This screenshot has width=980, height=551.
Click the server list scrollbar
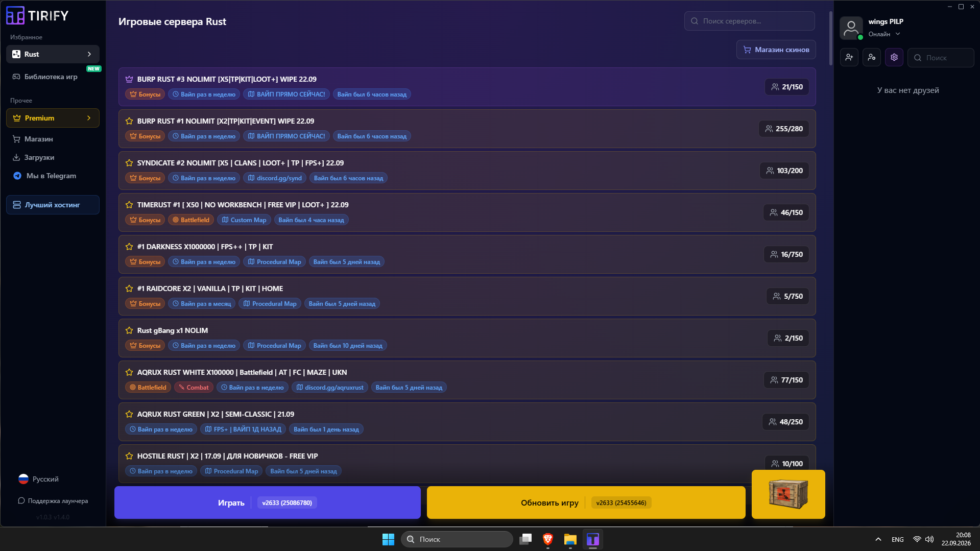click(831, 38)
